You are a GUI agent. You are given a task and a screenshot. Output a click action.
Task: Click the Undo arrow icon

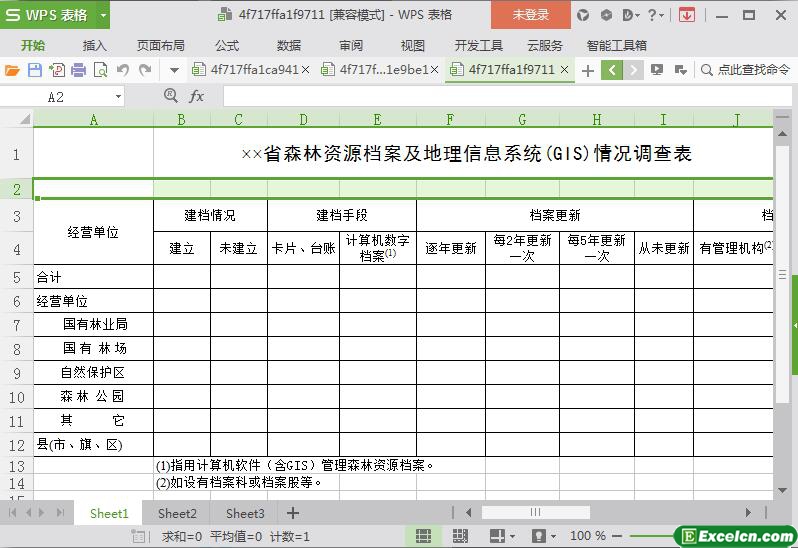point(123,70)
